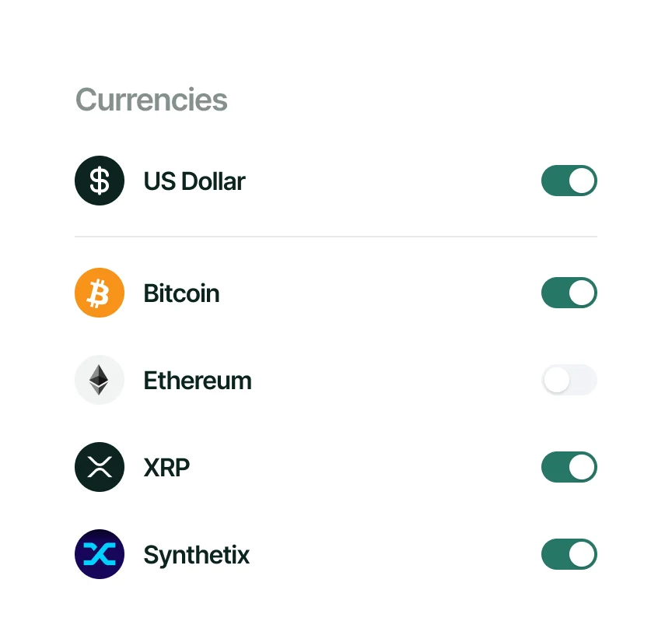The height and width of the screenshot is (632, 672).
Task: Click the white knob on the XRP switch
Action: (x=582, y=467)
